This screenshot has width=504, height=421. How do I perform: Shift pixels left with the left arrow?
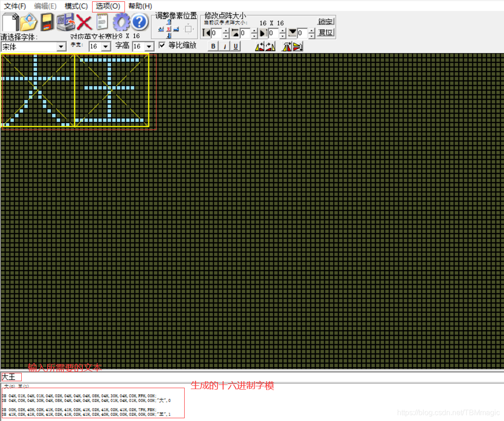pyautogui.click(x=161, y=29)
